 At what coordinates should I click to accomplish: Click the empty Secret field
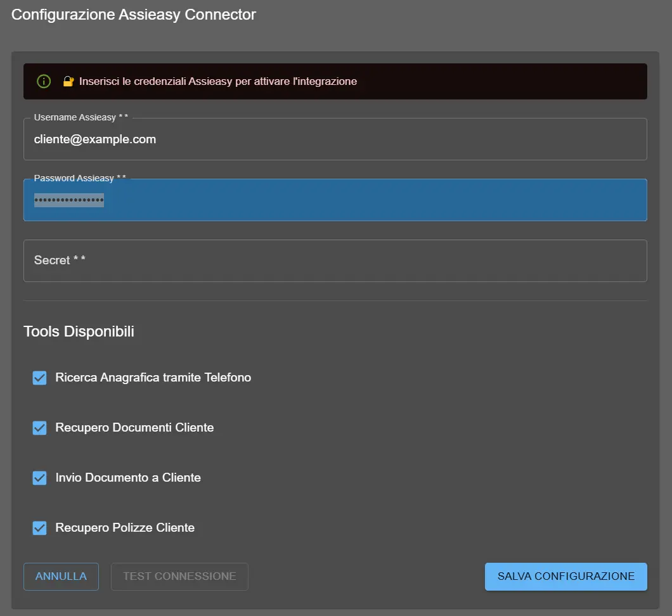[x=317, y=260]
